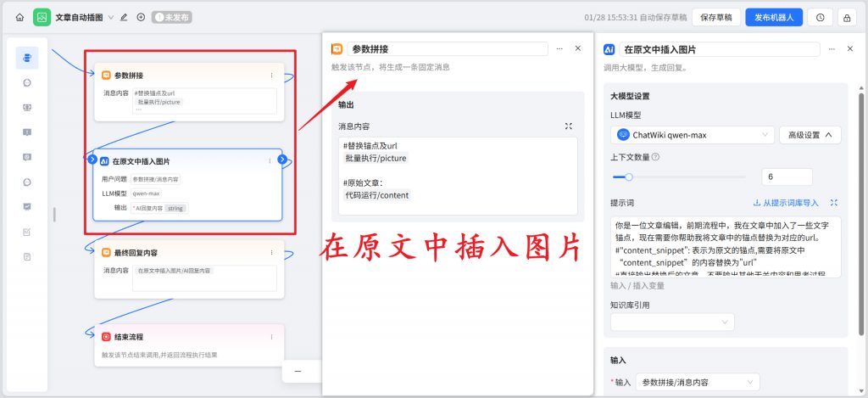Click the lock icon in top bar
This screenshot has height=398, width=868.
pos(847,17)
